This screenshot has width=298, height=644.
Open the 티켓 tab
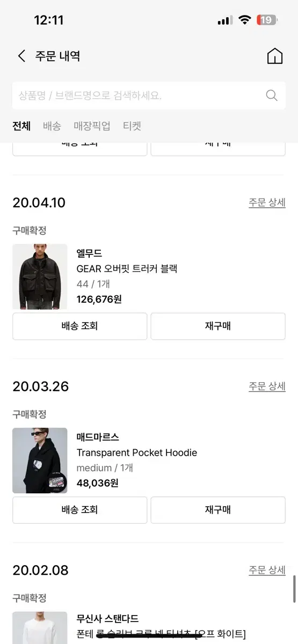pyautogui.click(x=132, y=126)
